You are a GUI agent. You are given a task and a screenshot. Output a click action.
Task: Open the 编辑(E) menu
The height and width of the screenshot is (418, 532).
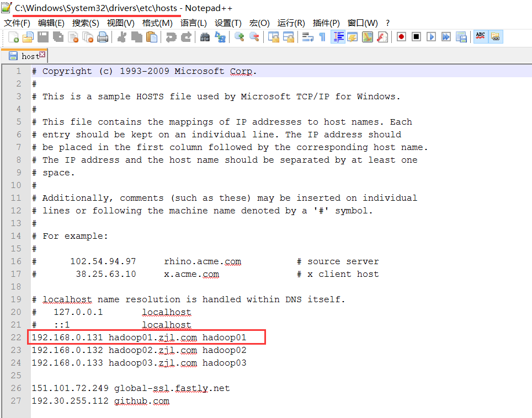pyautogui.click(x=51, y=23)
